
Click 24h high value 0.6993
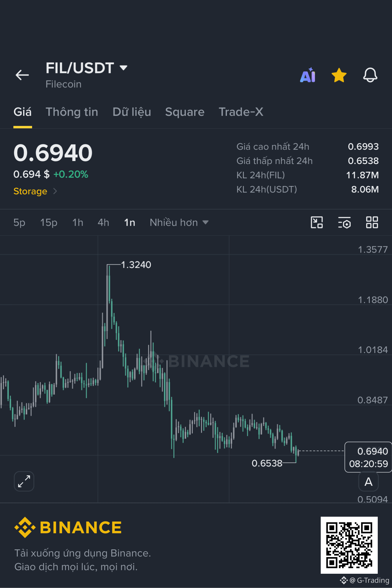[x=363, y=146]
